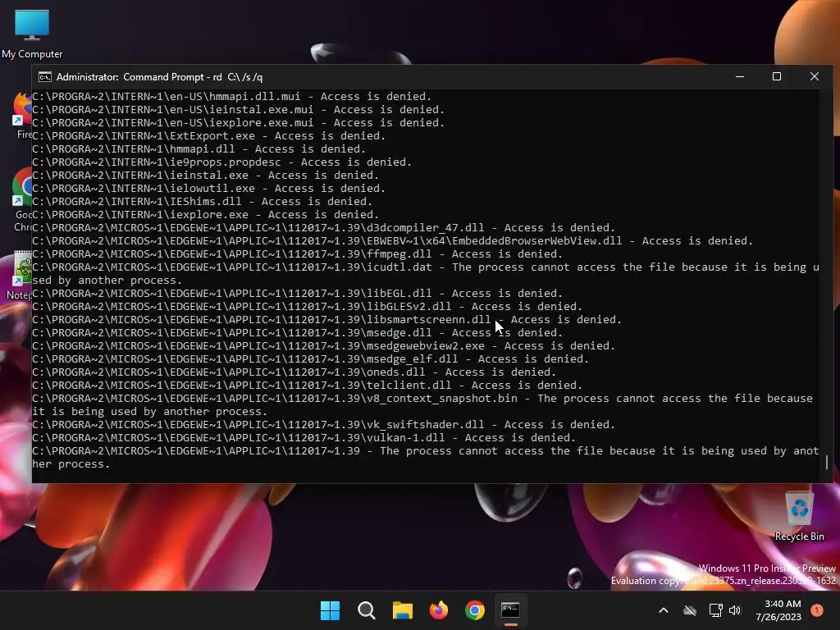Click the IEShims.dll line
The image size is (840, 630).
pos(202,202)
